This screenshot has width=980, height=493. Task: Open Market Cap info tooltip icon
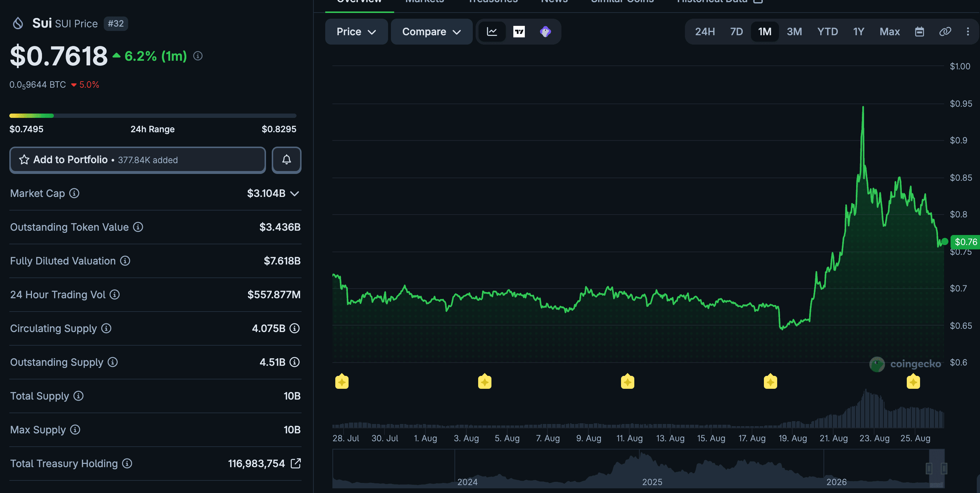(74, 193)
